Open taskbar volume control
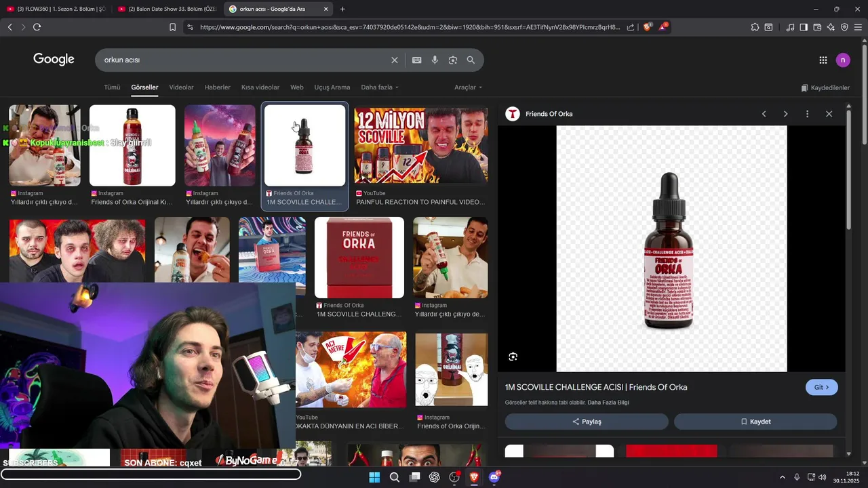The image size is (868, 488). pyautogui.click(x=823, y=477)
